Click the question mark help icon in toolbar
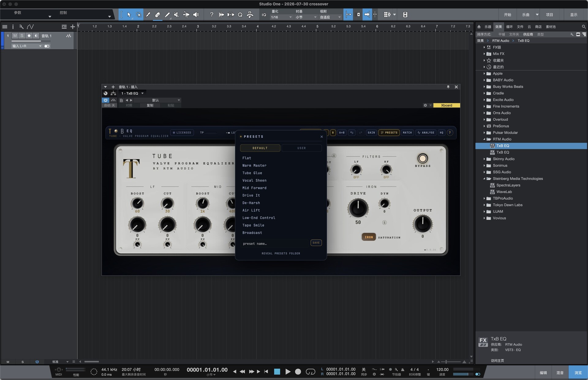This screenshot has width=588, height=380. [x=211, y=14]
